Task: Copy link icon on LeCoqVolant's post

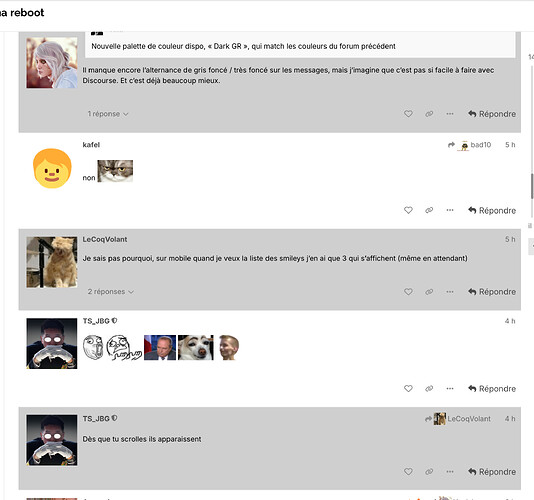Action: (x=429, y=292)
